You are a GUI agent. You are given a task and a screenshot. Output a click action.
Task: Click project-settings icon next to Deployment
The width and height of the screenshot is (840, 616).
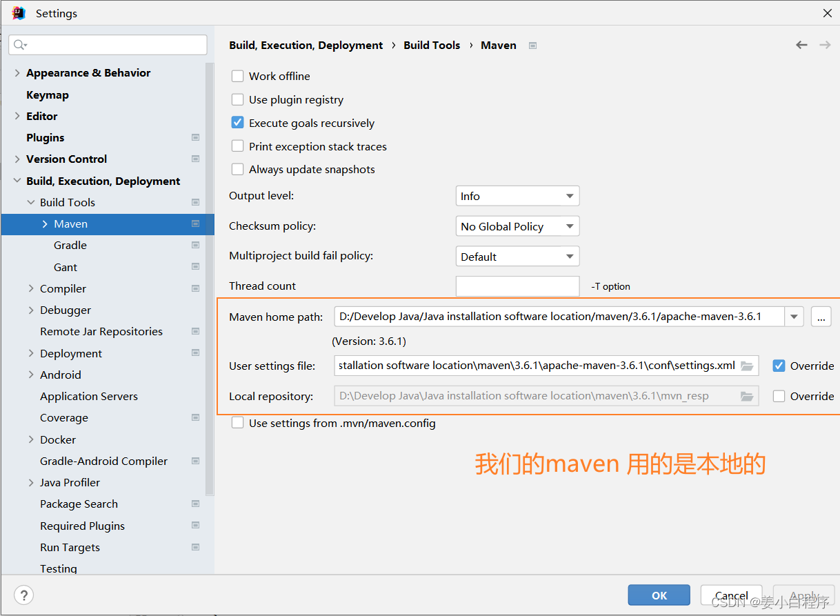point(196,353)
